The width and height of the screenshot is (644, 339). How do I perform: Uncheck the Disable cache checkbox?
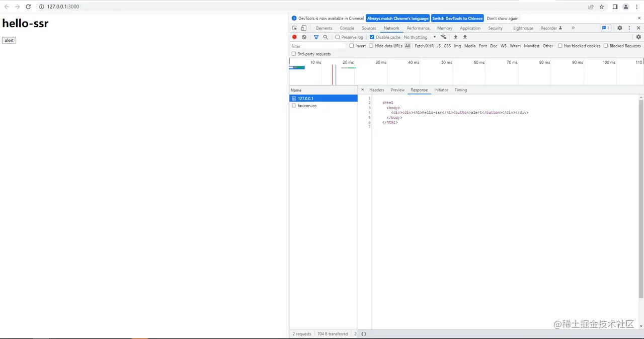click(372, 37)
